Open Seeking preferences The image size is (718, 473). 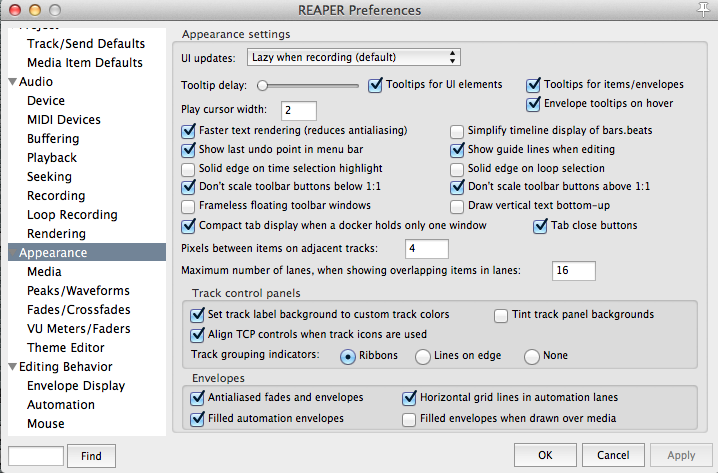(49, 177)
